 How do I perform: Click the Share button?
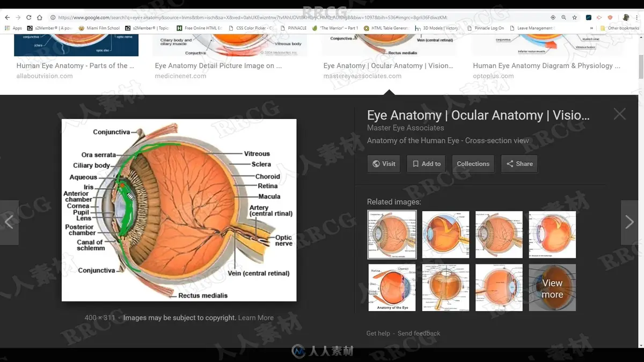point(519,164)
